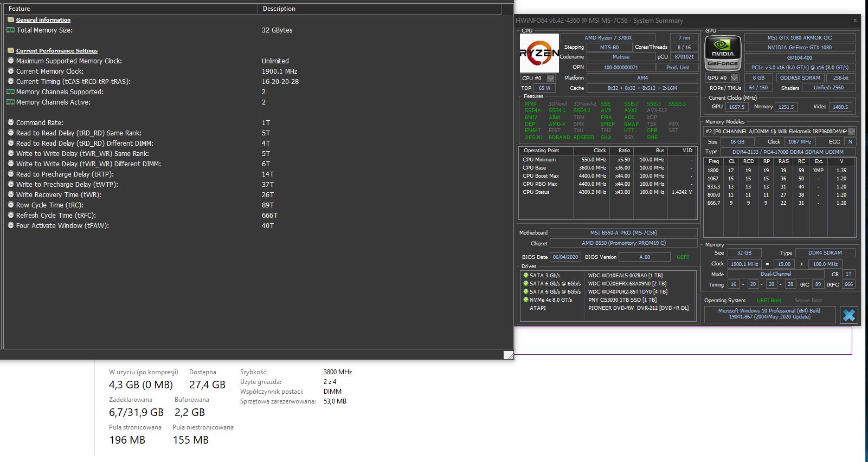868x462 pixels.
Task: Click the Windows 10 Professional OS info box
Action: coord(769,314)
